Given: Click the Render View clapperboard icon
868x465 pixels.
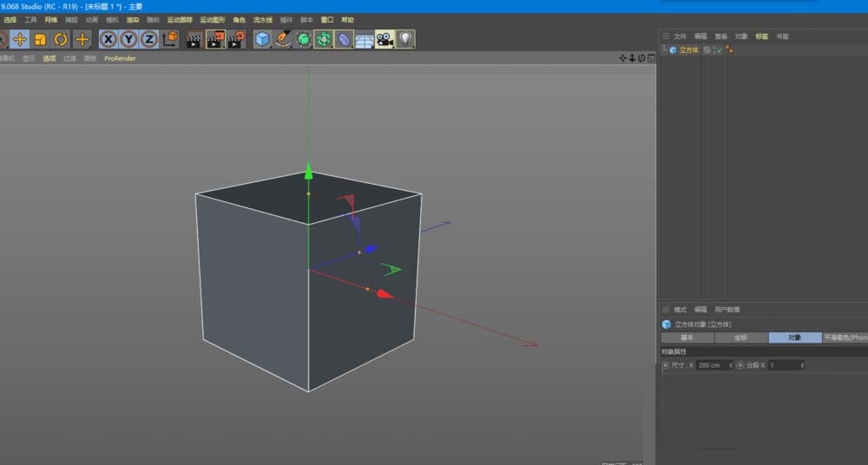Looking at the screenshot, I should coord(194,39).
